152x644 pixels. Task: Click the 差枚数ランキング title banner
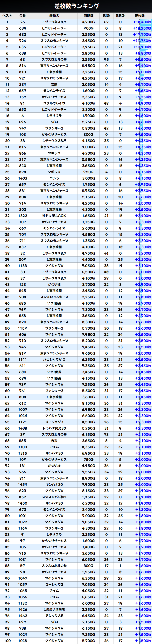pos(76,6)
